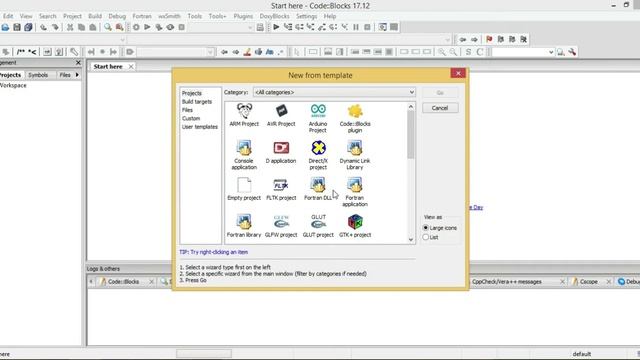Open the build target dropdown in toolbar
This screenshot has height=360, width=640.
(220, 27)
